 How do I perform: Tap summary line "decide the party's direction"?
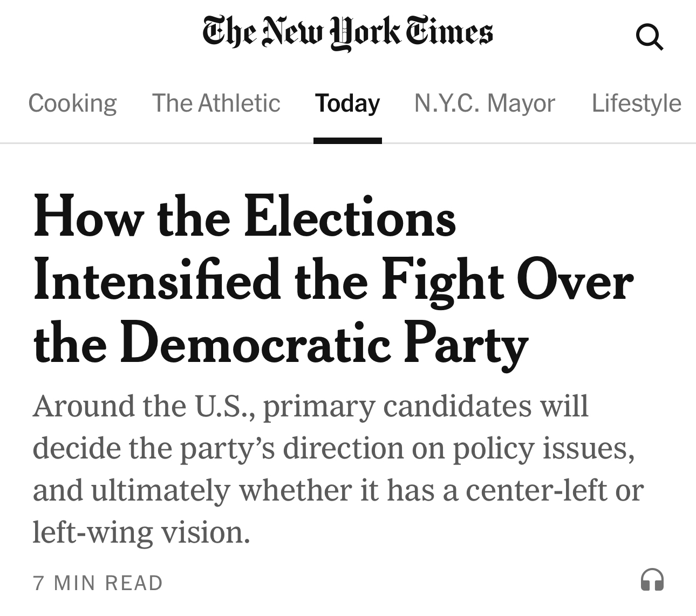pyautogui.click(x=333, y=448)
